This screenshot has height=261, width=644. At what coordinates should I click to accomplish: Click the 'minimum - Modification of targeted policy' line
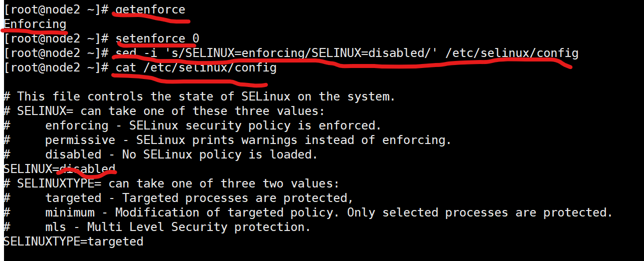(x=328, y=212)
